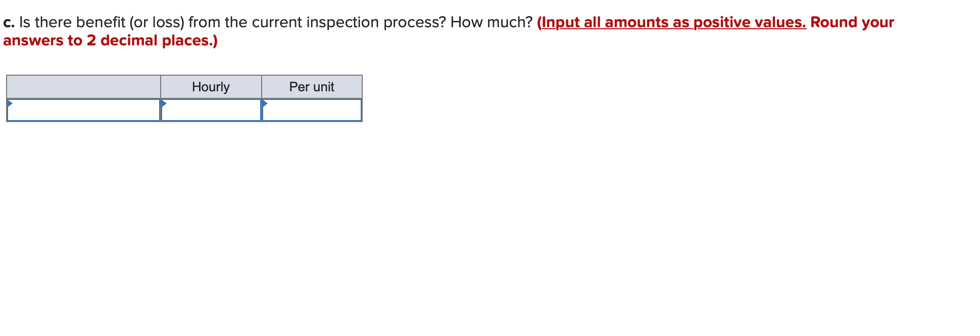Click the blue flag marker in the Per unit cell
This screenshot has height=336, width=980.
coord(264,103)
